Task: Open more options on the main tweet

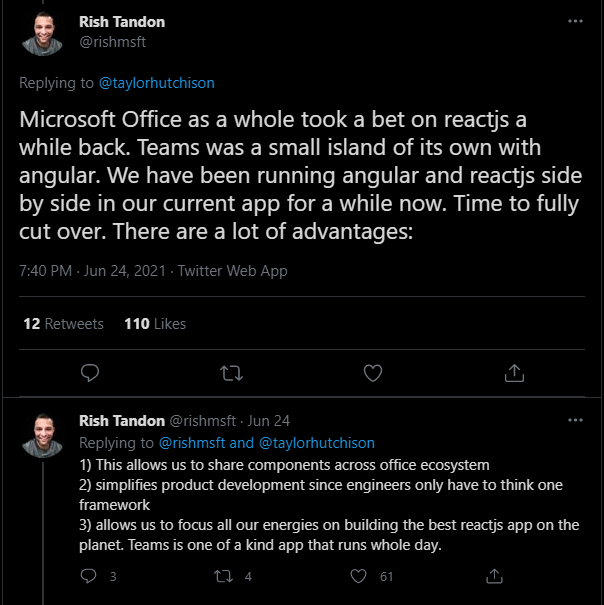Action: pos(575,21)
